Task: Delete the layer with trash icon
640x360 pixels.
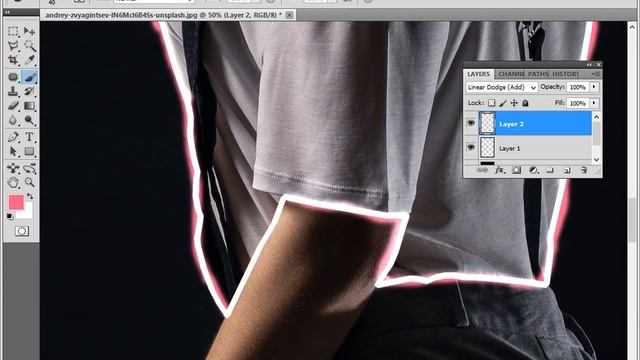Action: pos(584,170)
